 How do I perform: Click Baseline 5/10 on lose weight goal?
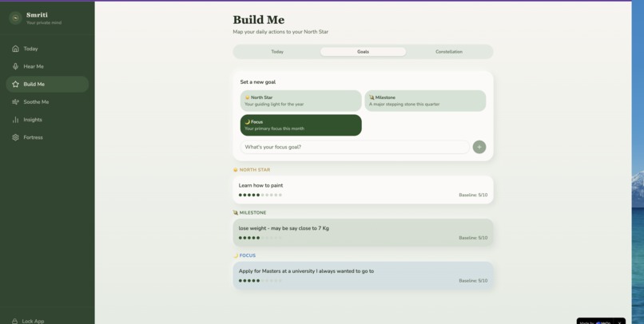(473, 238)
